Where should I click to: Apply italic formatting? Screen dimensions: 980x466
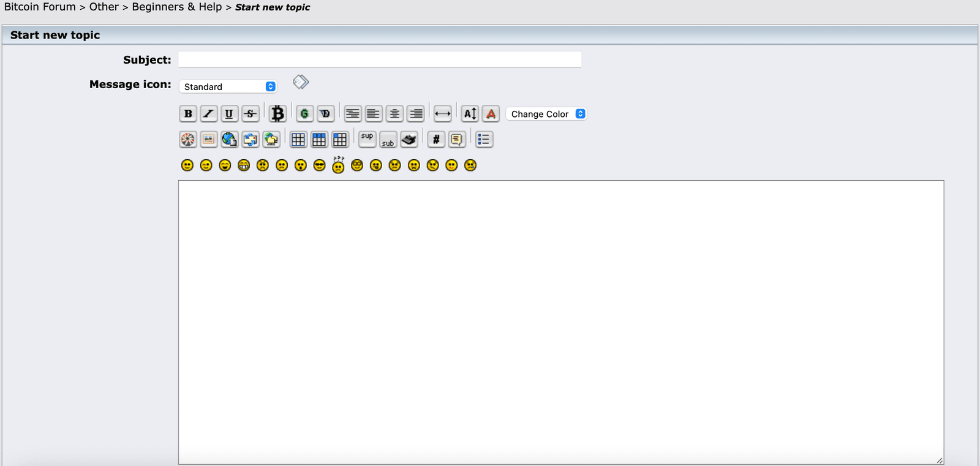tap(209, 114)
